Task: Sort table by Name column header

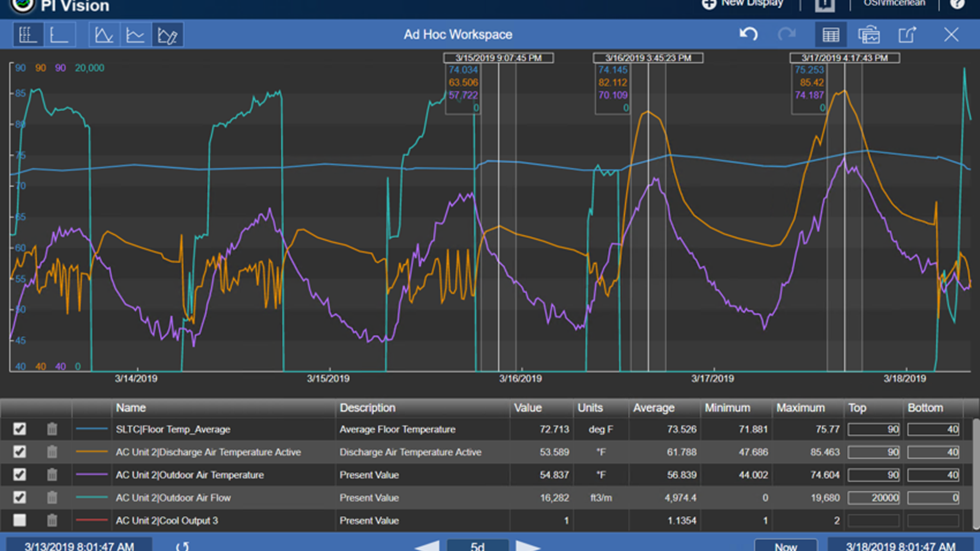Action: pyautogui.click(x=131, y=408)
